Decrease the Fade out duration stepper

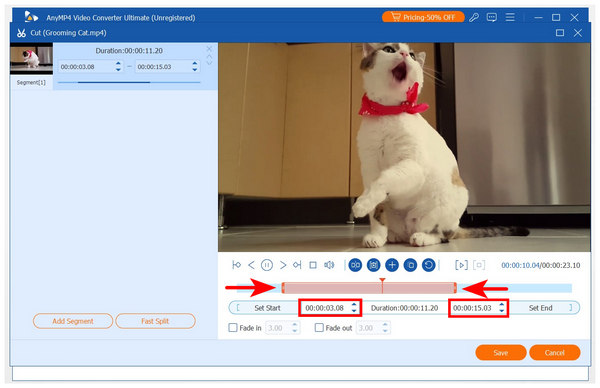coord(385,330)
